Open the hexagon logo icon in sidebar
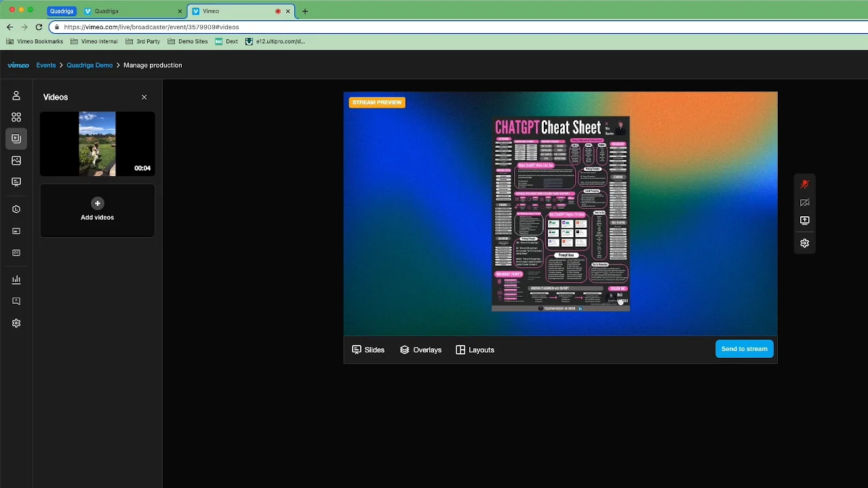868x488 pixels. point(16,209)
